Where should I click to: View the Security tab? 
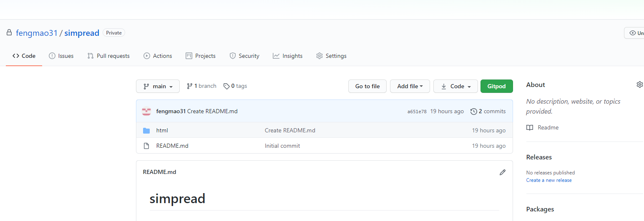click(244, 56)
